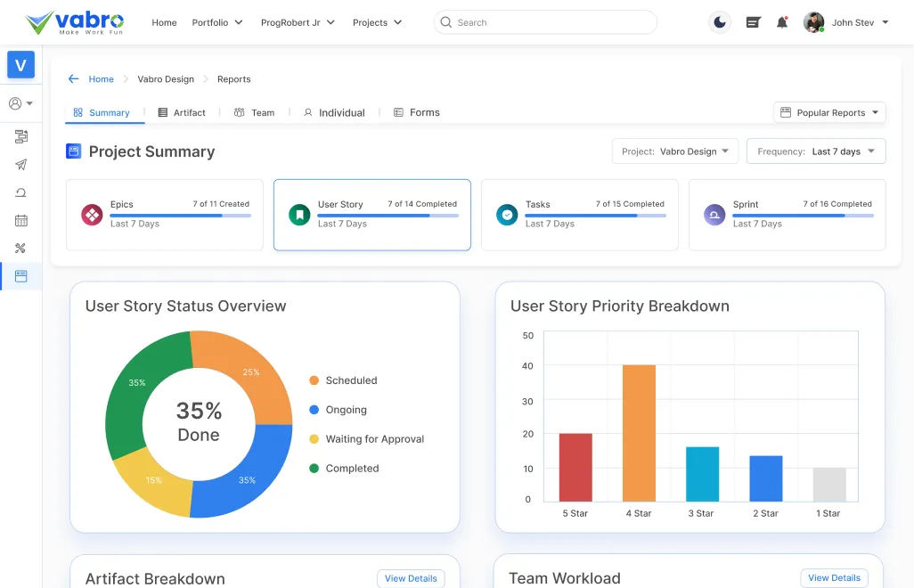Image resolution: width=914 pixels, height=588 pixels.
Task: Click the back arrow beside Home breadcrumb
Action: click(74, 79)
